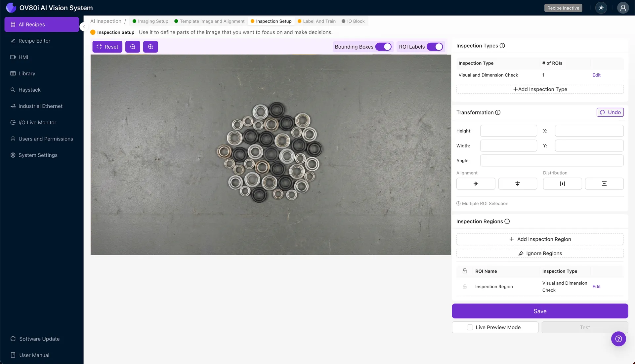
Task: Toggle off Bounding Boxes
Action: [384, 47]
